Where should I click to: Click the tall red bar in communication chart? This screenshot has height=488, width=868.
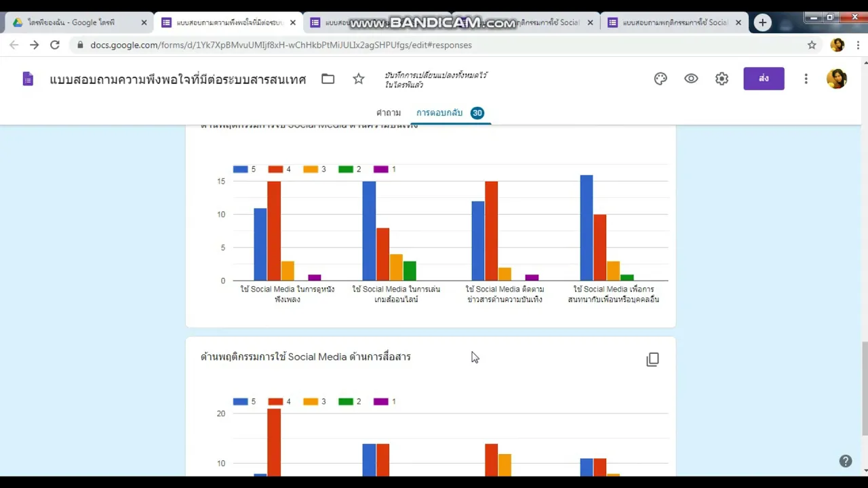[274, 442]
